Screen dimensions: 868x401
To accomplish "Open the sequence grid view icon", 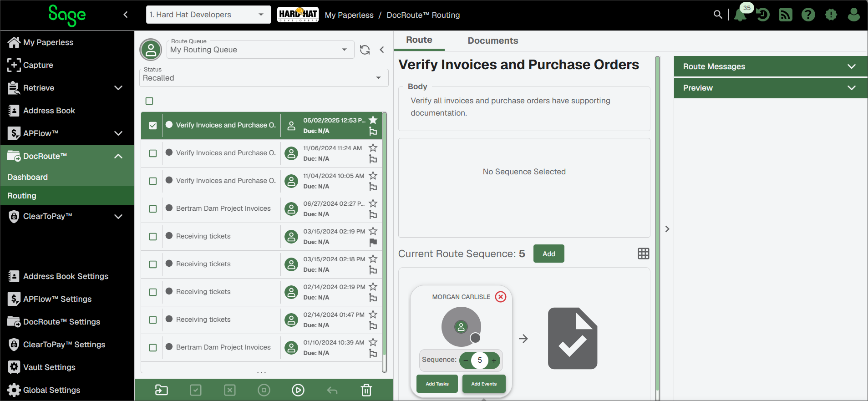I will pos(644,254).
